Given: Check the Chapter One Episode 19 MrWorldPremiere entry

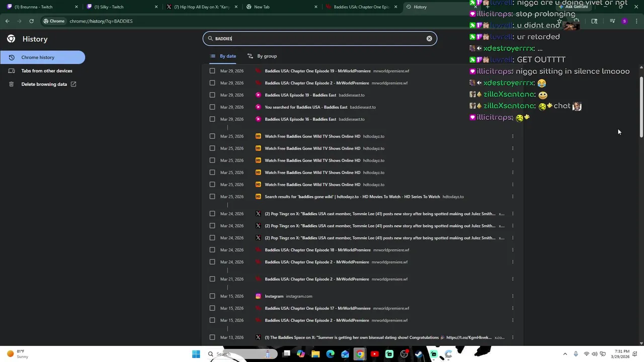Looking at the screenshot, I should click(212, 71).
